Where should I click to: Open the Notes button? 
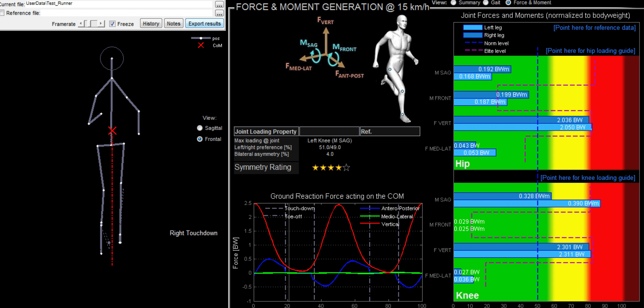tap(174, 23)
